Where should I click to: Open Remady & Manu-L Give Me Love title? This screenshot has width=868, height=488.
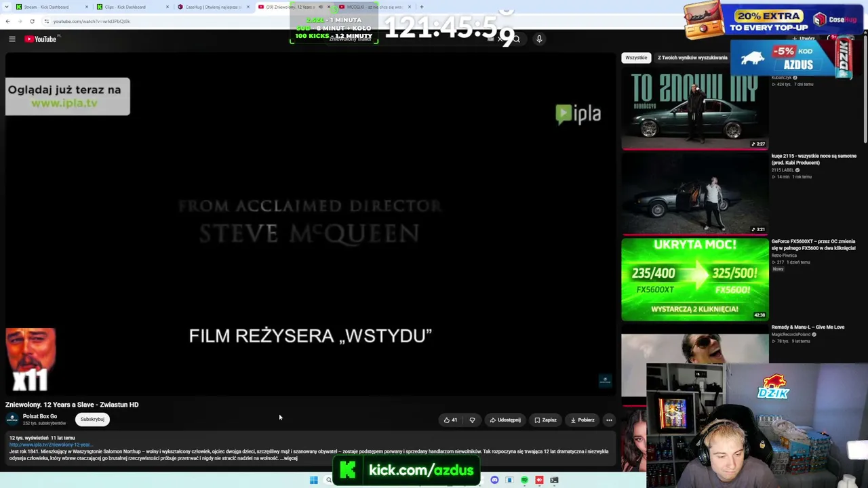pyautogui.click(x=808, y=327)
